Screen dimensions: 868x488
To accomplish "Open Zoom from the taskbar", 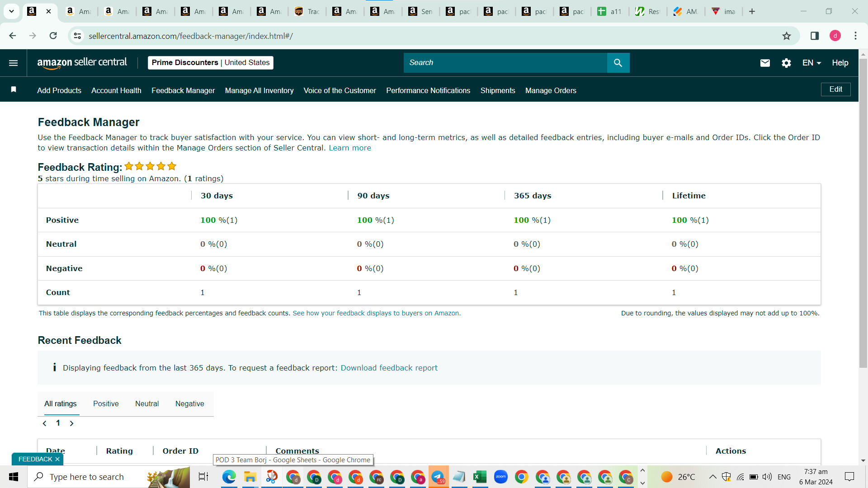I will click(x=500, y=477).
